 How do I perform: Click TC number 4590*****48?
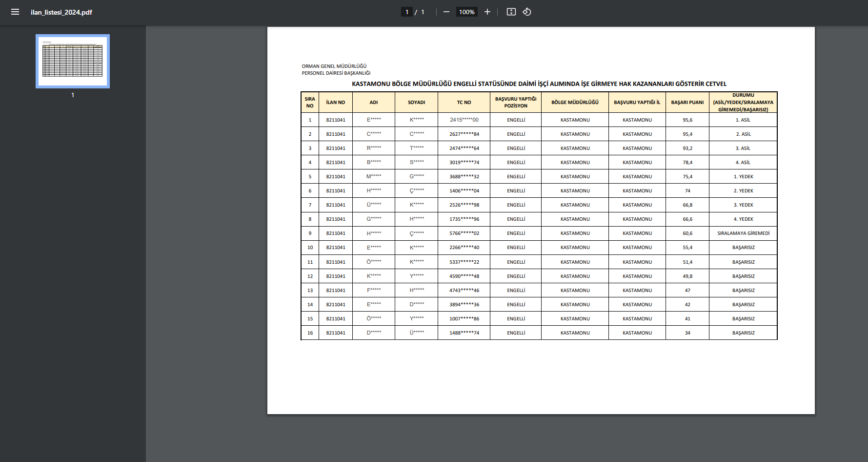point(464,276)
